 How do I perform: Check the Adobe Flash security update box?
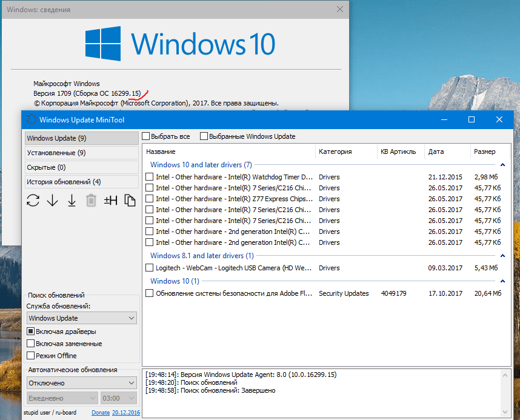coord(150,293)
